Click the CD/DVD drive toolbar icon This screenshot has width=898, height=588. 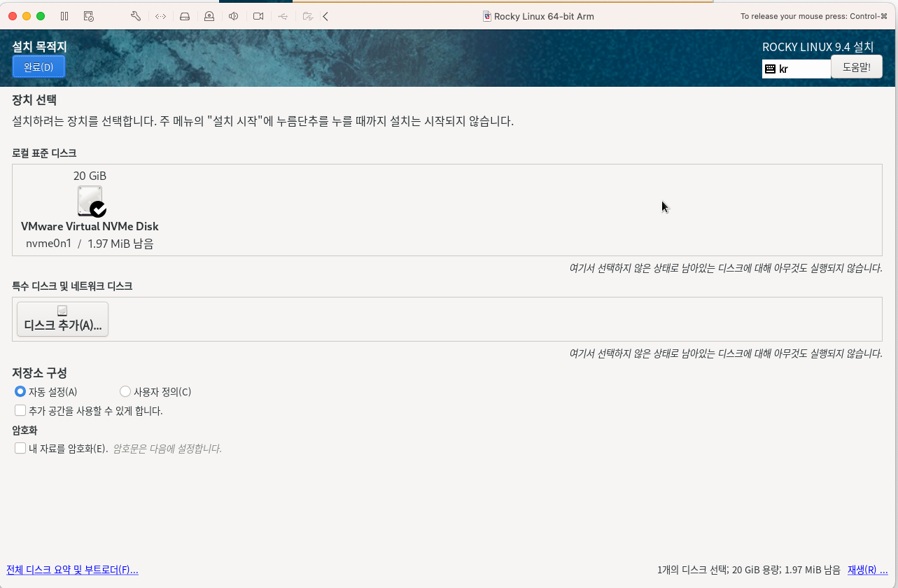(209, 16)
